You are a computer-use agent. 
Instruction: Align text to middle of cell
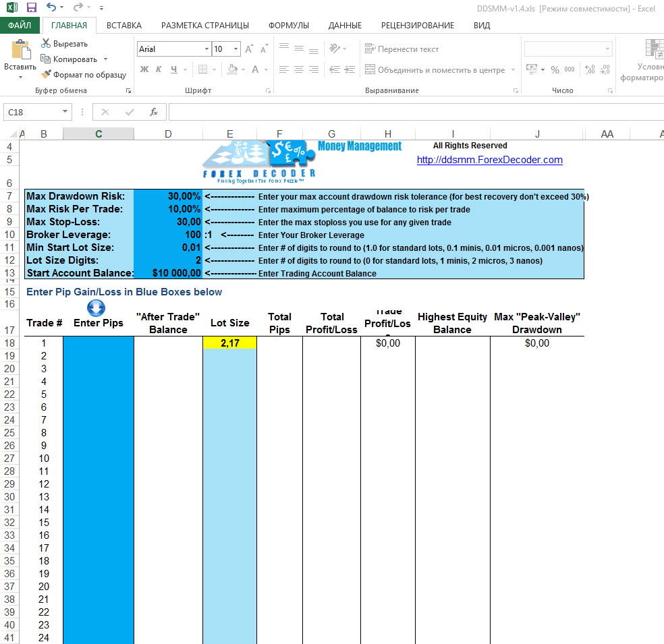[x=299, y=49]
